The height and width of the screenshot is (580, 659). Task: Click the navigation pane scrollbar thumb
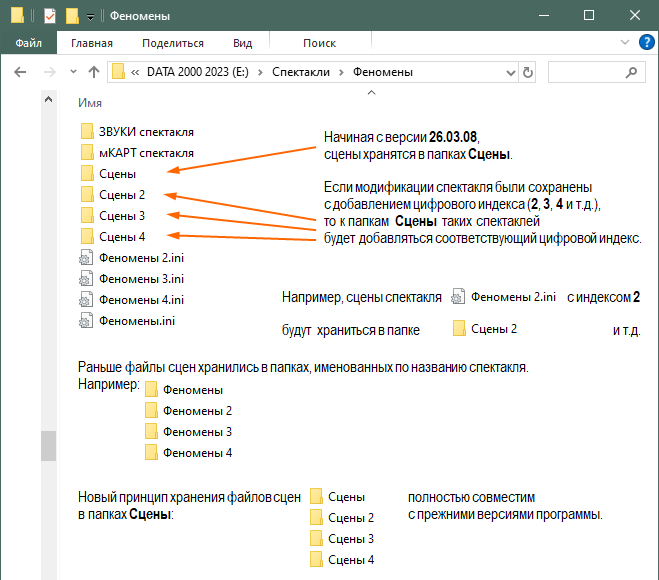(x=48, y=446)
